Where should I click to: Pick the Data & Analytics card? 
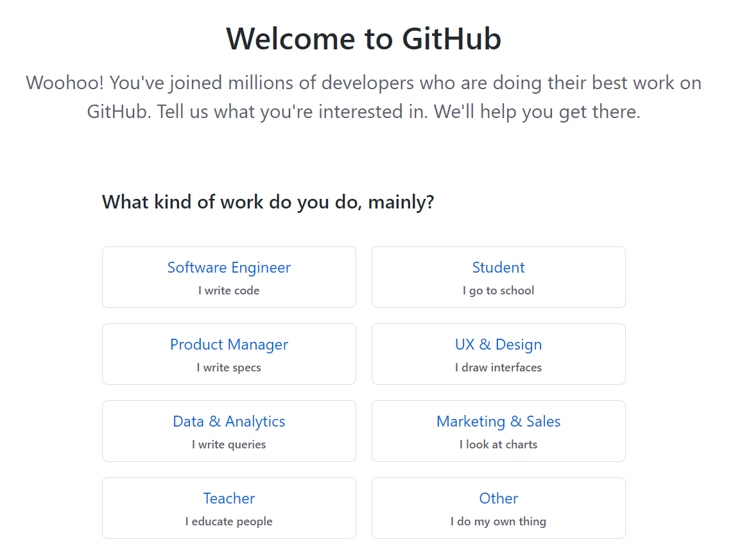pyautogui.click(x=229, y=431)
